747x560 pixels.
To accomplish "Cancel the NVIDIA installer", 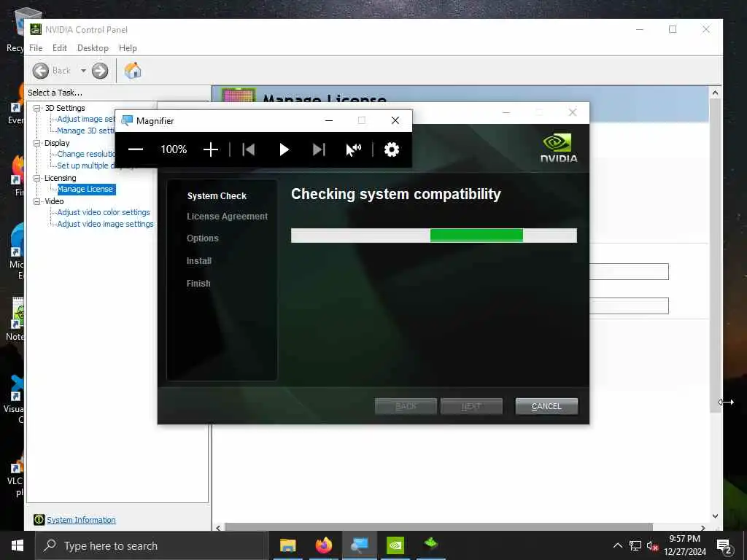I will coord(546,406).
